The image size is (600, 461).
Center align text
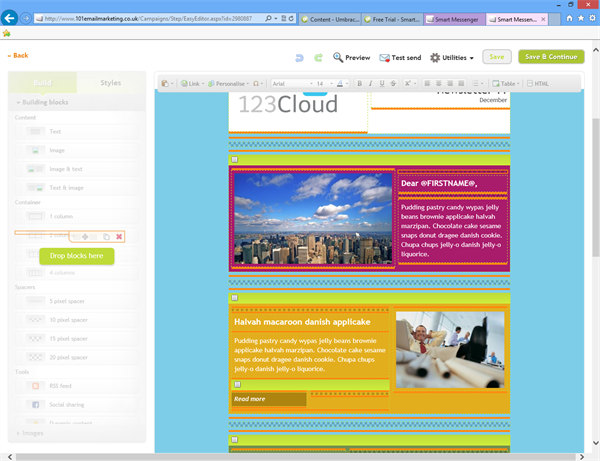(x=439, y=83)
